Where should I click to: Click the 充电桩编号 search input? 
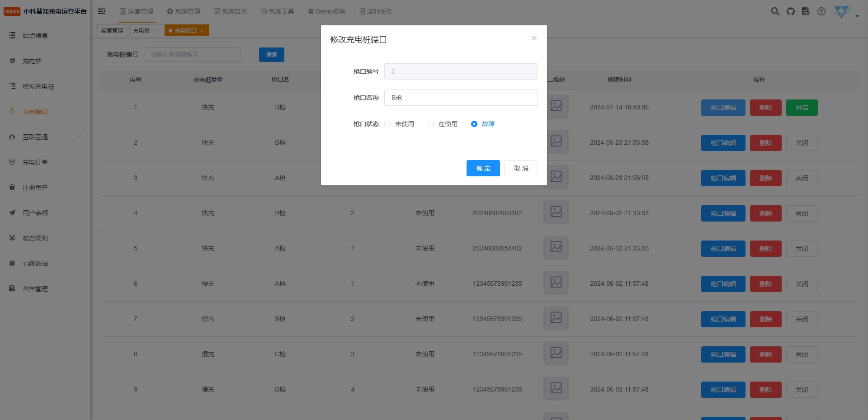click(192, 55)
